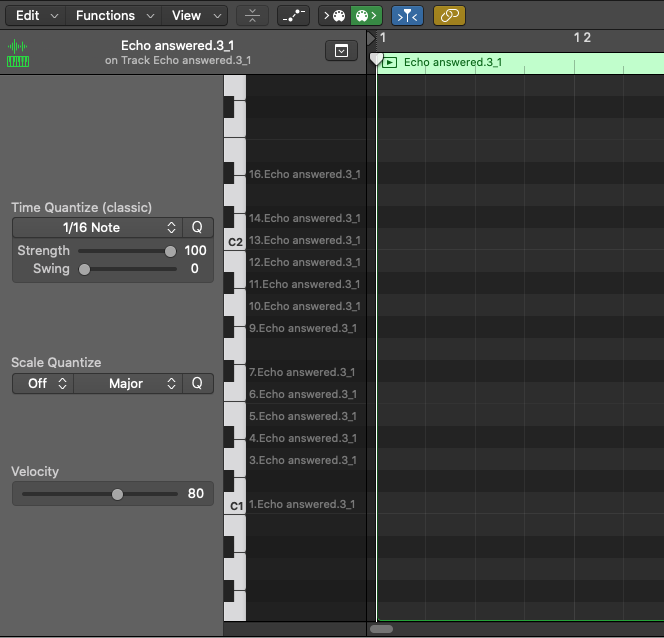Toggle green MIDI Out button

[x=366, y=16]
